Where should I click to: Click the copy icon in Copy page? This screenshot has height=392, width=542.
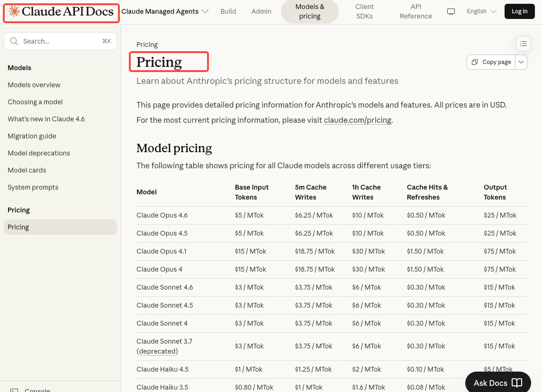[x=475, y=62]
